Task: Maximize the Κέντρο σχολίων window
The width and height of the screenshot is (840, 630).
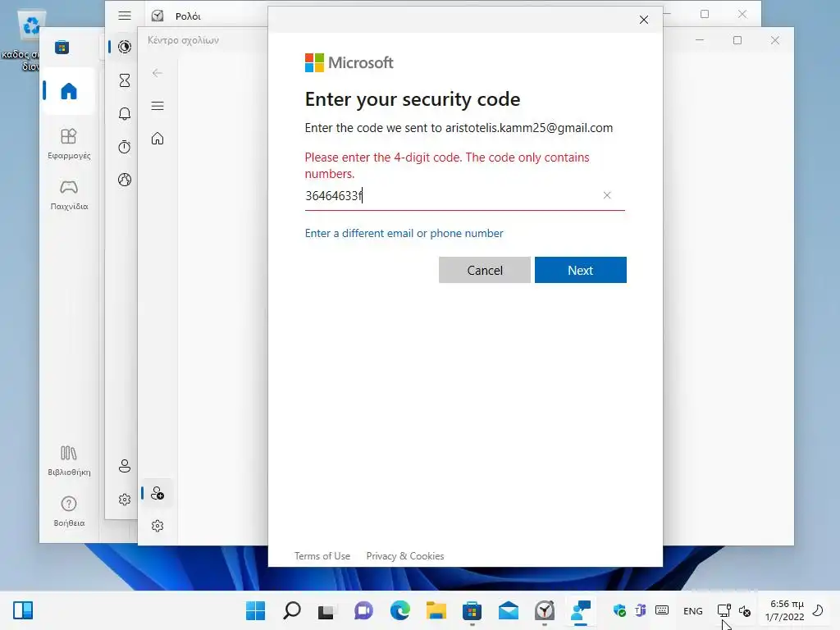Action: 737,40
